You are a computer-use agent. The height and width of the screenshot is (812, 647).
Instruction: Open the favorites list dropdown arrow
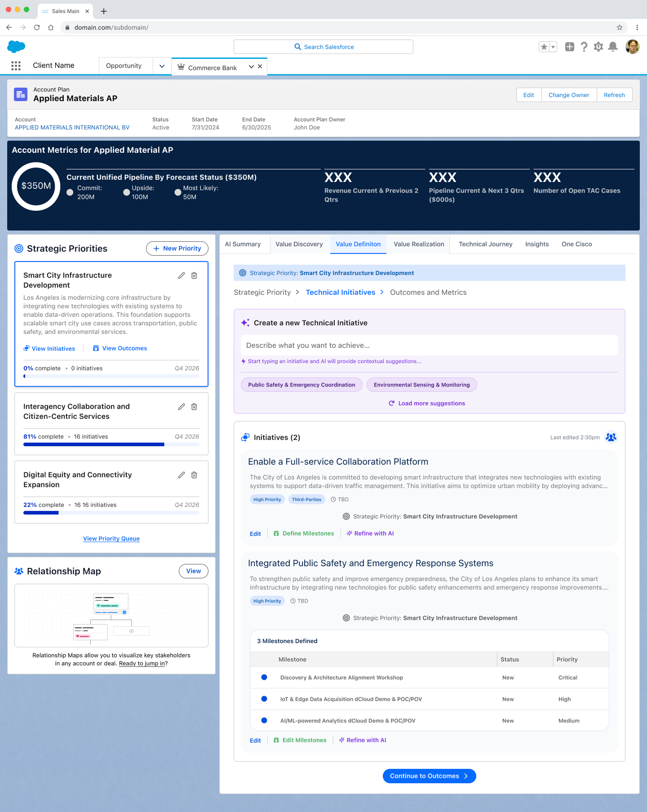[553, 47]
